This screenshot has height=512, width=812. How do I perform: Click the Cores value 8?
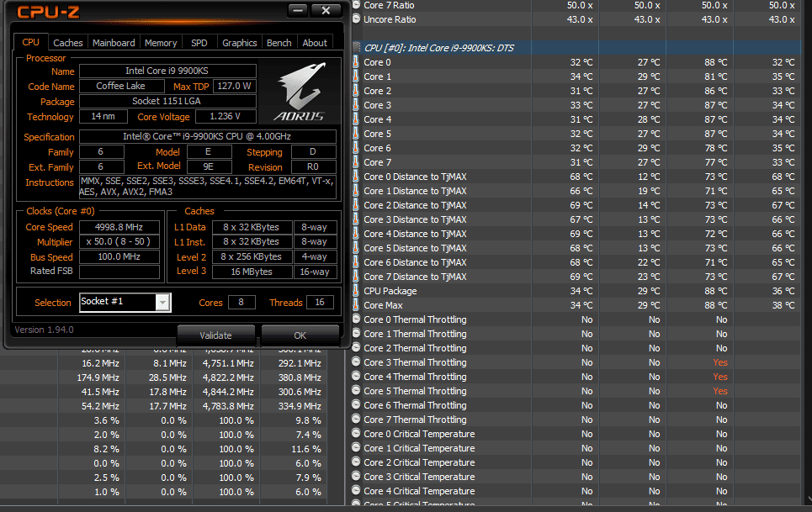(241, 302)
